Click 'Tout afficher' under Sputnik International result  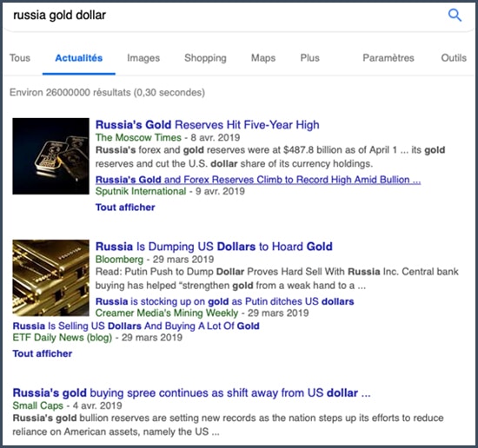click(x=125, y=208)
